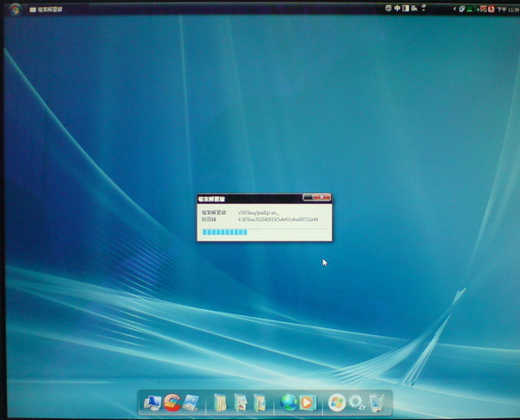Open the Music folder in the dock
Viewport: 520px width, 420px height.
click(x=260, y=403)
